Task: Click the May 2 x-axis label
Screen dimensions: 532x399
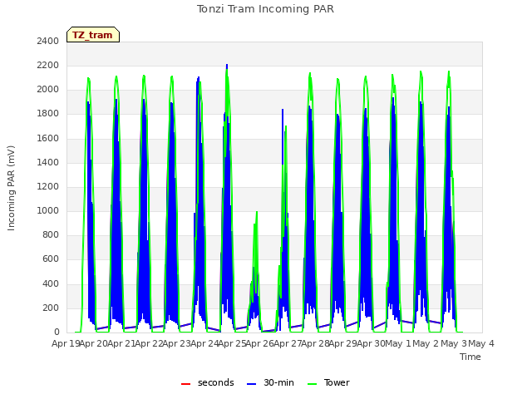Action: [426, 343]
